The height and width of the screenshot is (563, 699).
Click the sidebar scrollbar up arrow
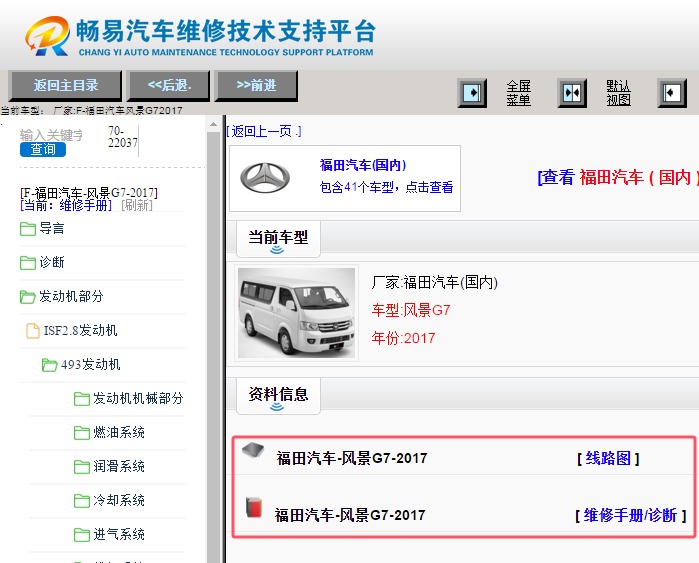click(214, 124)
